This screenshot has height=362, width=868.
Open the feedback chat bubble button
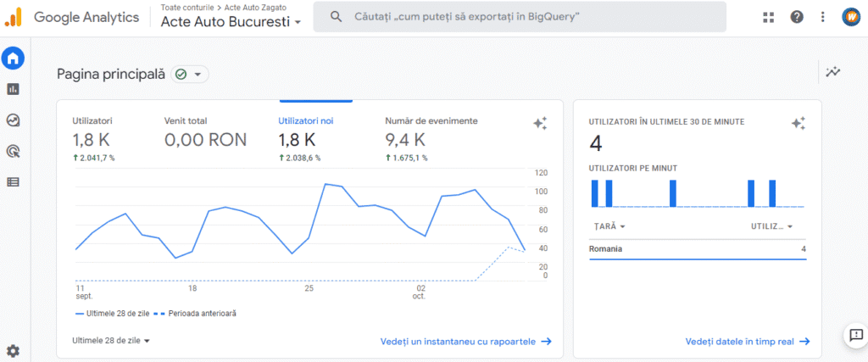point(856,335)
